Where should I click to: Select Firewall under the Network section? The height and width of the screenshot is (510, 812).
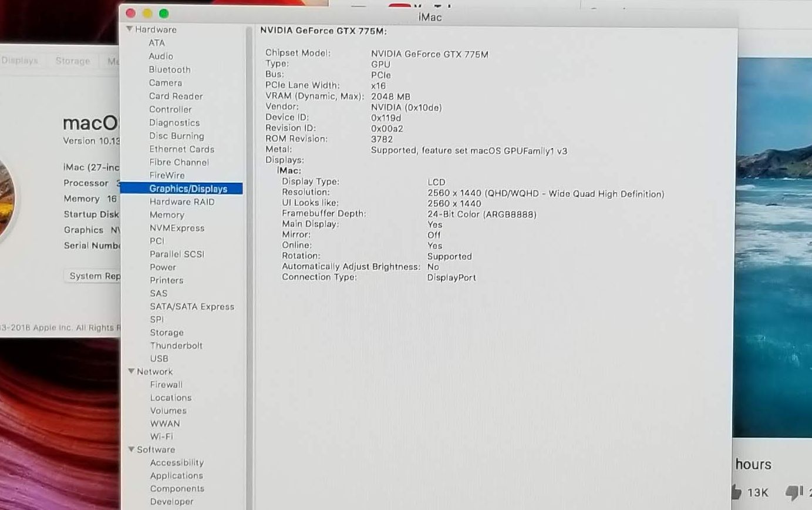[166, 385]
